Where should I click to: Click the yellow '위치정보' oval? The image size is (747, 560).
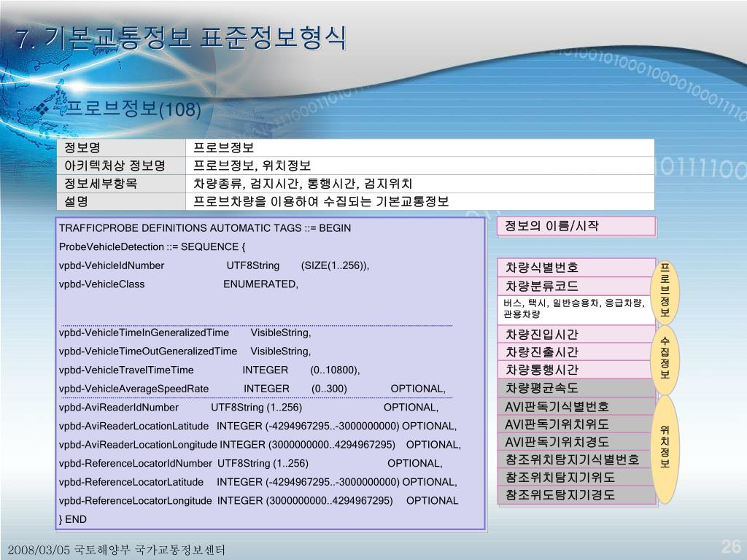coord(665,448)
